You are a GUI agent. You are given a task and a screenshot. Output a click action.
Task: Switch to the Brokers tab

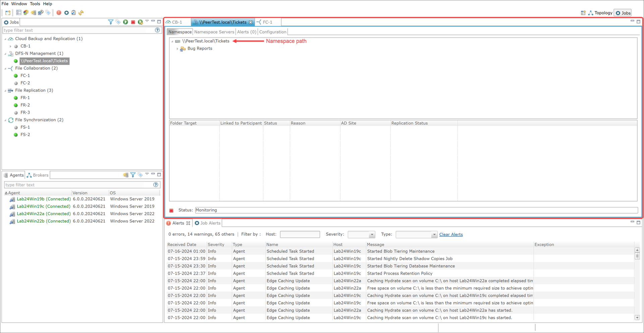[38, 175]
